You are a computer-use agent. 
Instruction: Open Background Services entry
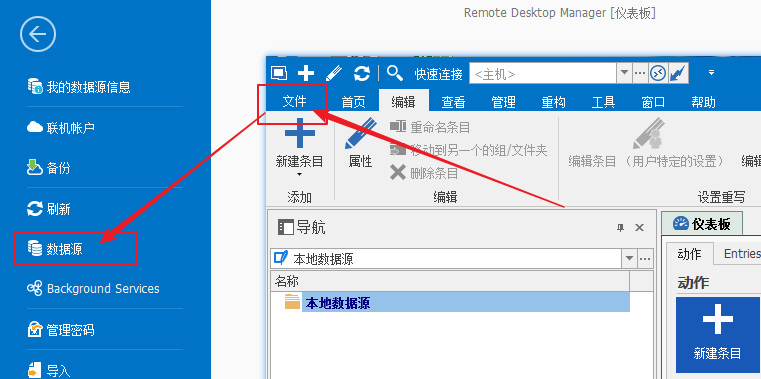pyautogui.click(x=93, y=289)
